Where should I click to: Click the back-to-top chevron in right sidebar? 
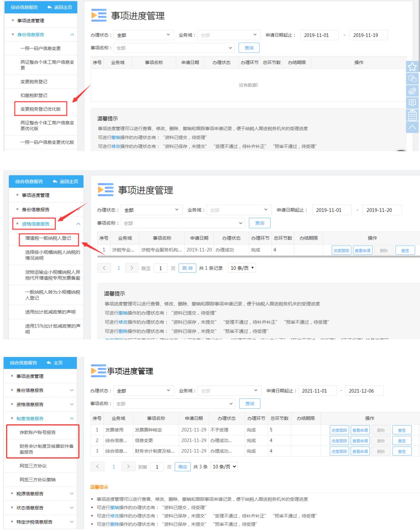(x=412, y=127)
